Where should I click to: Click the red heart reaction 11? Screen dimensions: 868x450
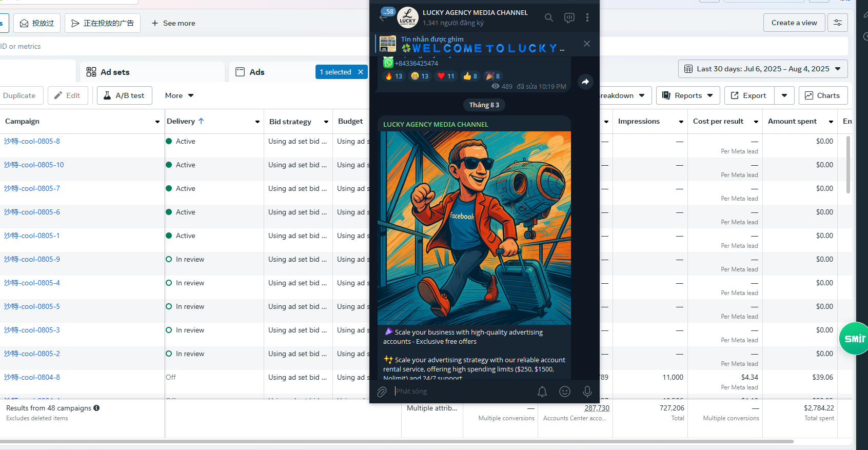[x=446, y=76]
